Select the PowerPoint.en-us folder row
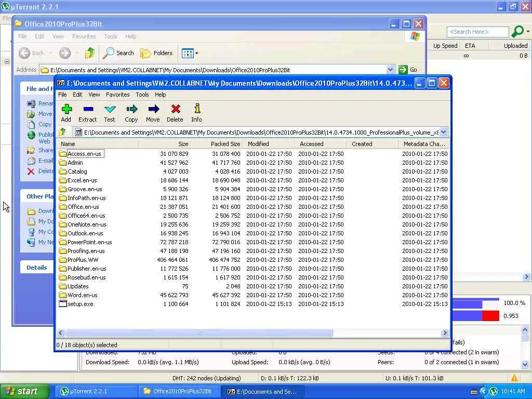Image resolution: width=532 pixels, height=399 pixels. (253, 242)
